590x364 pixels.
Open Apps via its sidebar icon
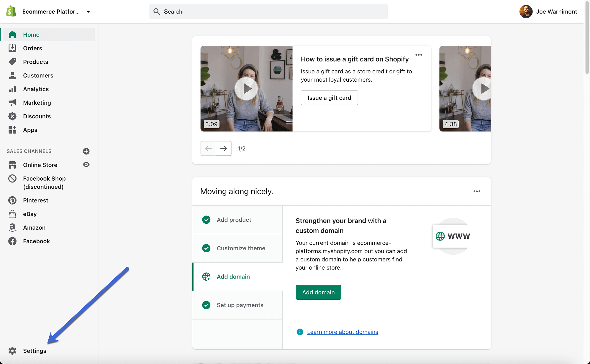(x=12, y=130)
